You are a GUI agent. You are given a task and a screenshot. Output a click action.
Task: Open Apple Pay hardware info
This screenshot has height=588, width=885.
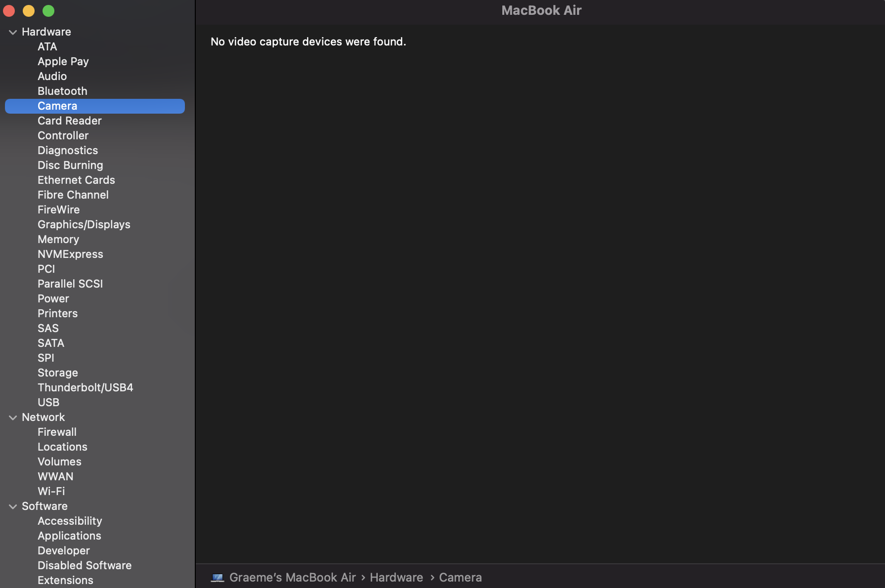click(x=63, y=61)
